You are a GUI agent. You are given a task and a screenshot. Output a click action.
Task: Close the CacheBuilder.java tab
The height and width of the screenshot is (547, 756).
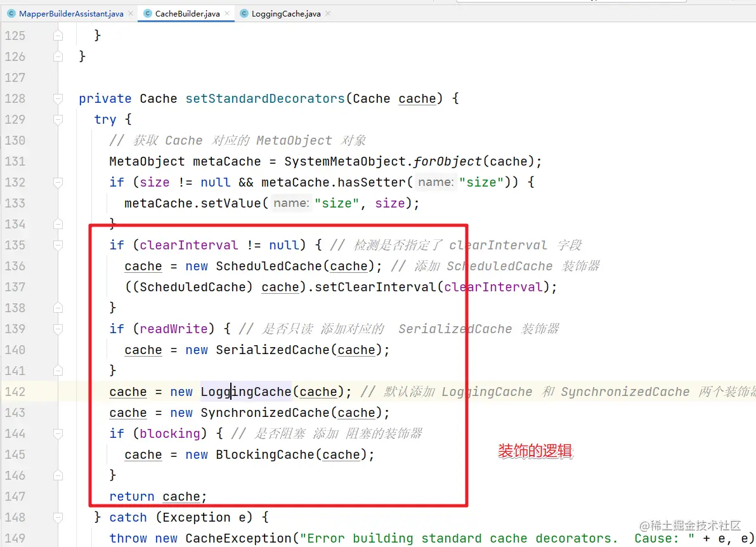227,13
